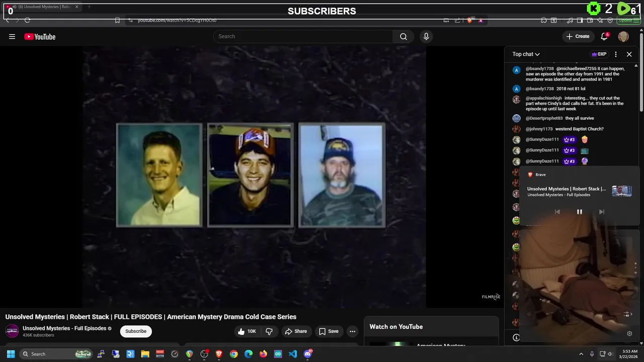Open the media control music note icon
This screenshot has width=644, height=362.
(x=570, y=20)
